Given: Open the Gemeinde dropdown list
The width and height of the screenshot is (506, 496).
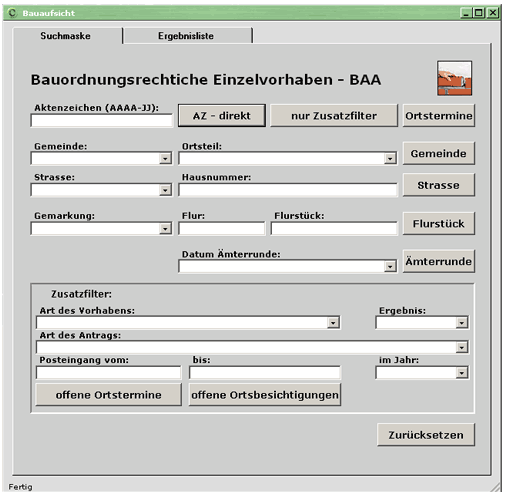Looking at the screenshot, I should [165, 159].
